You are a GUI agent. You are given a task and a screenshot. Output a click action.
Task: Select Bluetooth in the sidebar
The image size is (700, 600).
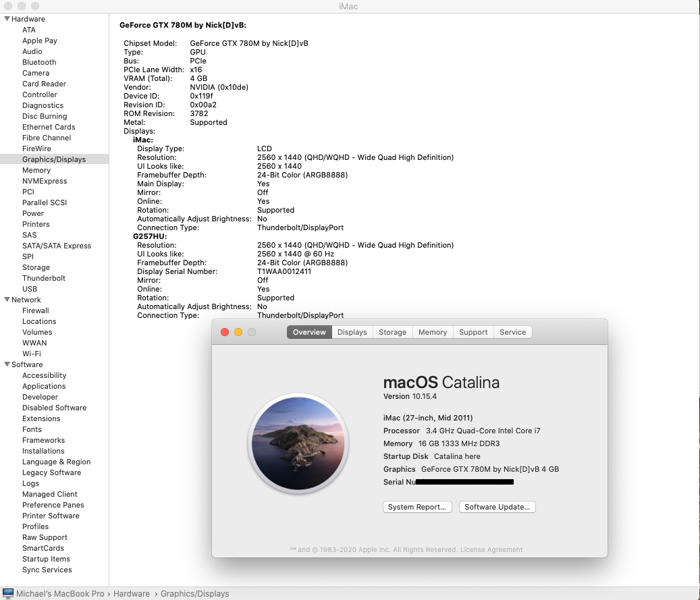(x=39, y=62)
